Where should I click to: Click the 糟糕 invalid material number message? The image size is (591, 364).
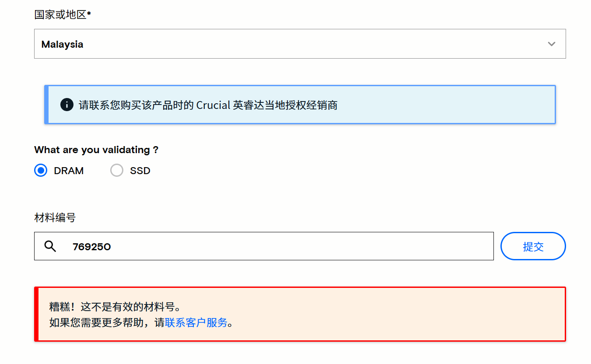pos(115,307)
